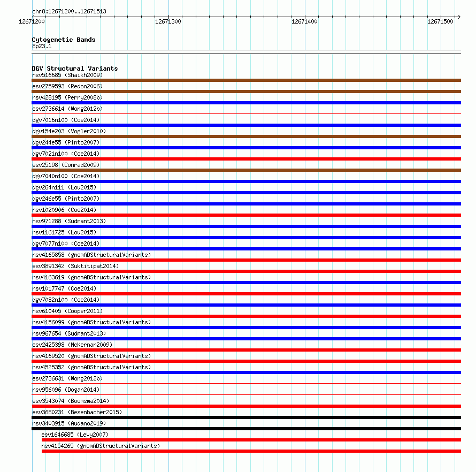Screen dimensions: 476x472
Task: Click the 12671200 ruler tick label
Action: click(x=32, y=21)
